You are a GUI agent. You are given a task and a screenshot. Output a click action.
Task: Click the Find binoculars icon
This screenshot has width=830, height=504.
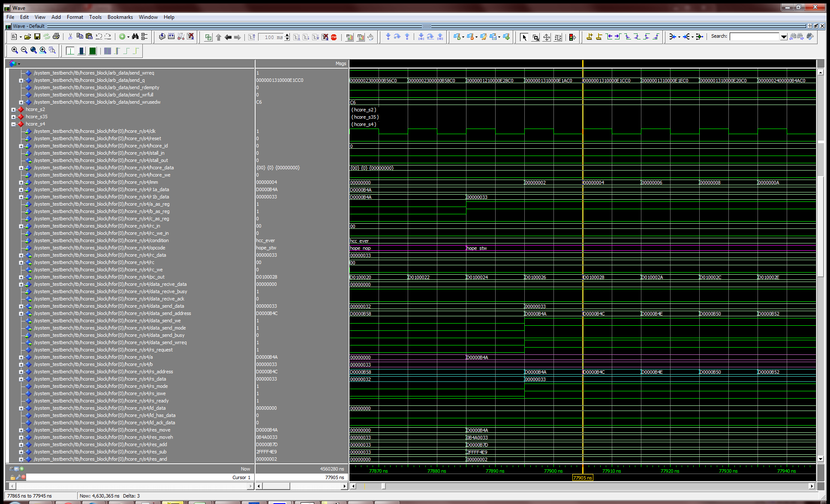tap(135, 37)
